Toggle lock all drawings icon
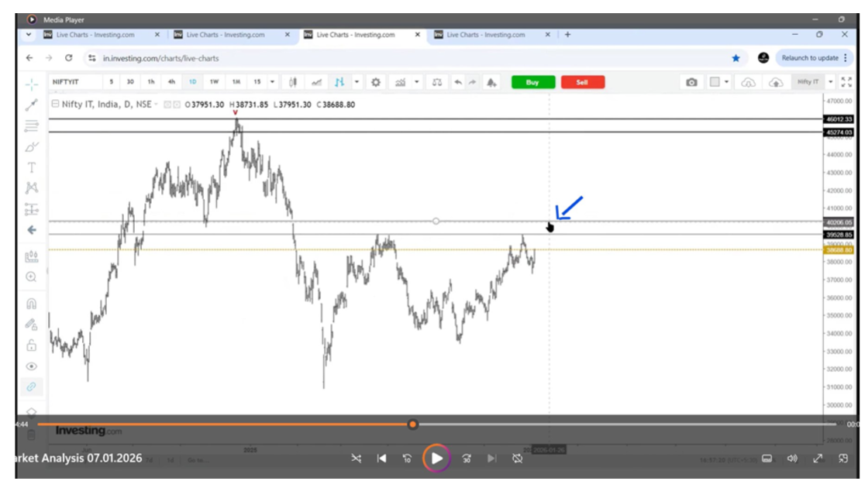 [x=31, y=345]
